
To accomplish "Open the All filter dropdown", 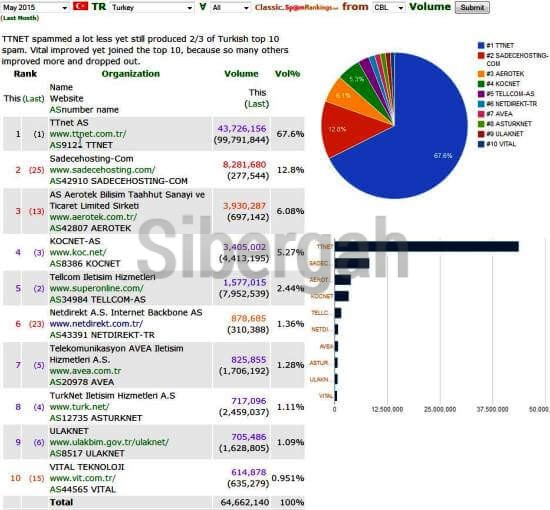I will pyautogui.click(x=230, y=7).
